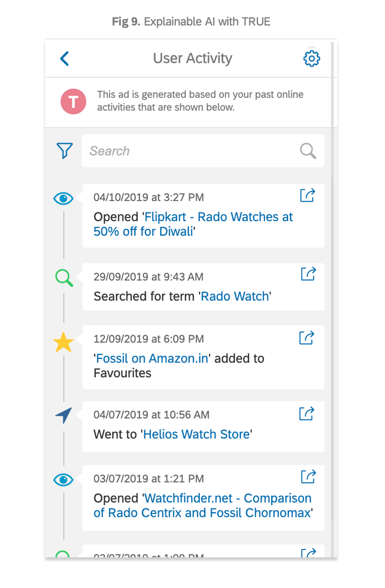The image size is (385, 588).
Task: Share the 'Rado Watch' search activity
Action: coord(308,274)
